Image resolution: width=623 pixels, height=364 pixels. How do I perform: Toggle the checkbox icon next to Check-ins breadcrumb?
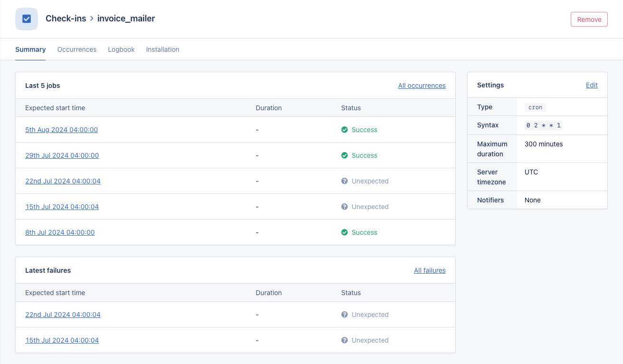point(26,19)
